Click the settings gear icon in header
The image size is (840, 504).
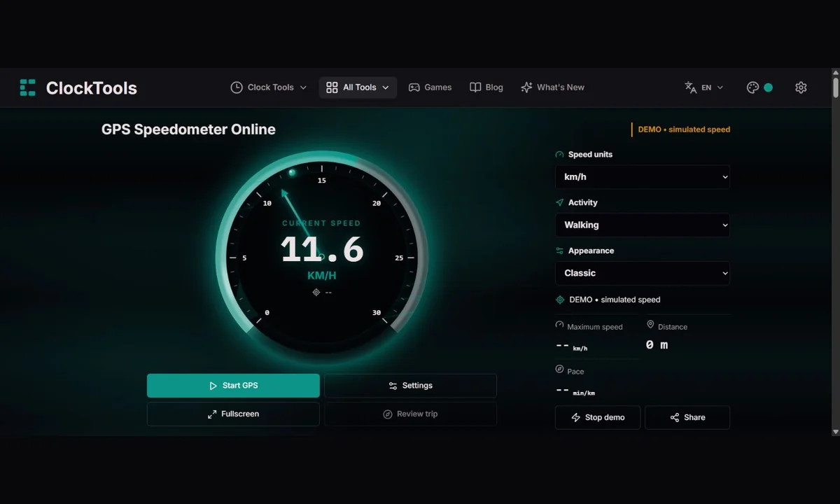(801, 87)
